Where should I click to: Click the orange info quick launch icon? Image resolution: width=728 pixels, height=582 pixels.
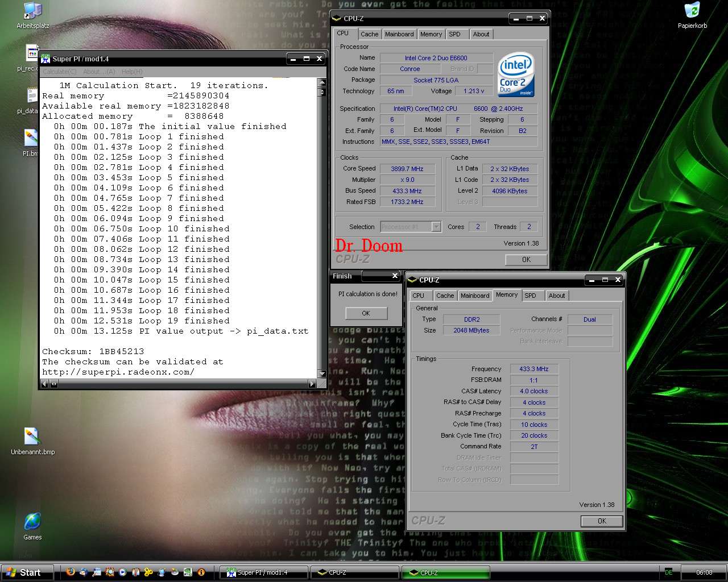tap(201, 572)
